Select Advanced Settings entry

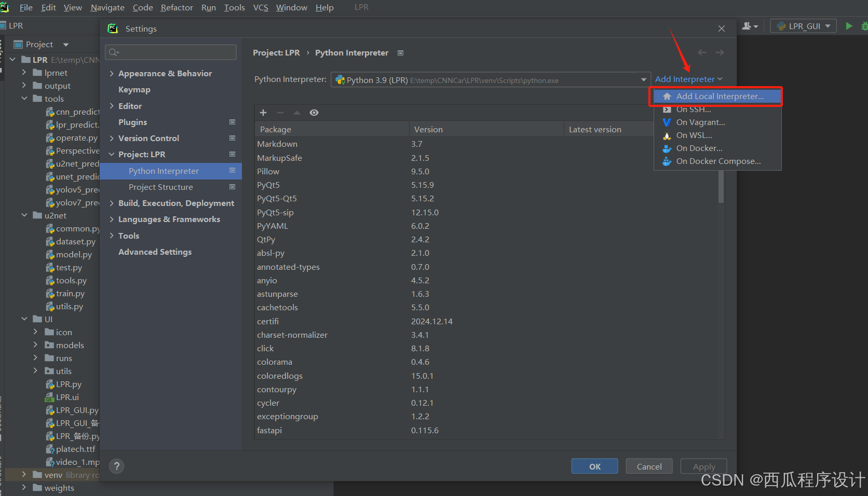155,252
